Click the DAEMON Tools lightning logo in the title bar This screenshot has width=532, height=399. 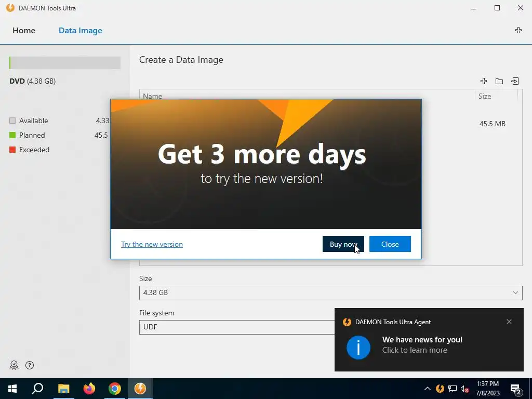coord(10,8)
